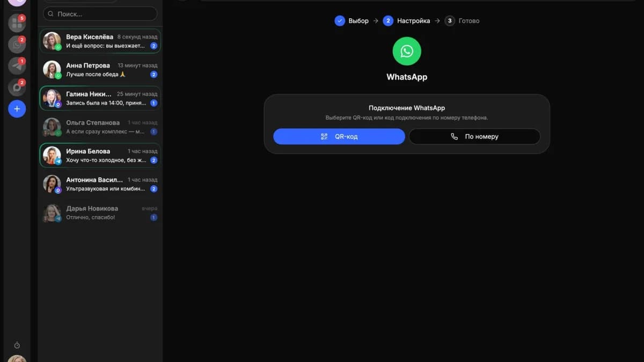
Task: Click the preview 'Ультразвуковая или комбин...'
Action: pyautogui.click(x=106, y=189)
